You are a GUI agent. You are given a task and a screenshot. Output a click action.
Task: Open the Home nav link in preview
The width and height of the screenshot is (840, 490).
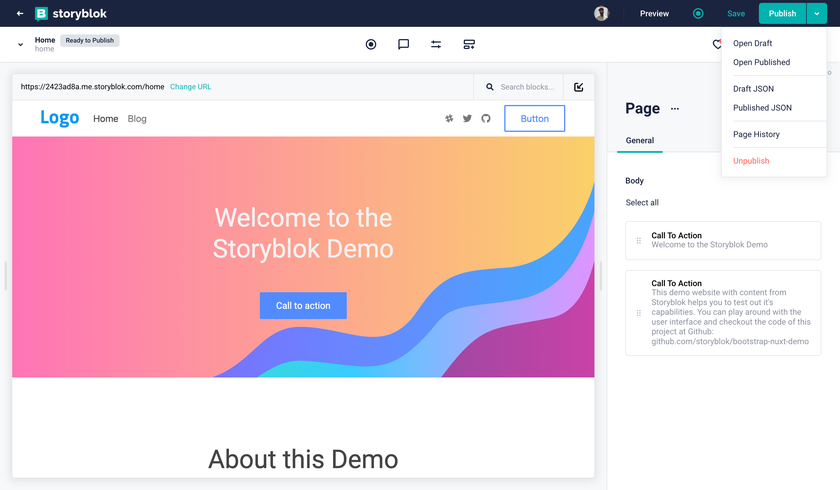(106, 119)
